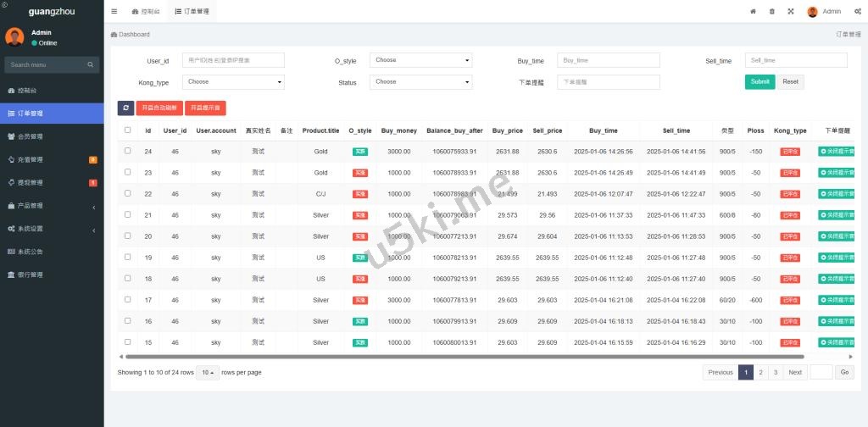868x427 pixels.
Task: Tick the checkbox for order Id 24
Action: point(128,151)
